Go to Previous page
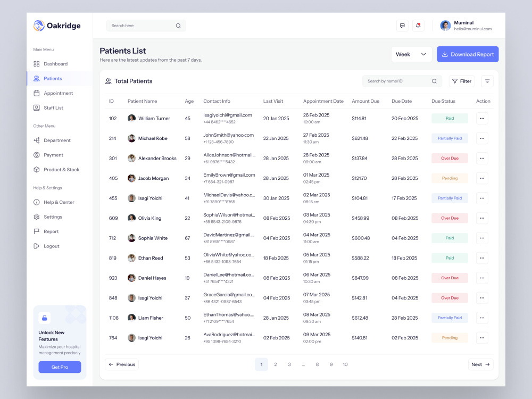This screenshot has height=399, width=532. coord(122,364)
